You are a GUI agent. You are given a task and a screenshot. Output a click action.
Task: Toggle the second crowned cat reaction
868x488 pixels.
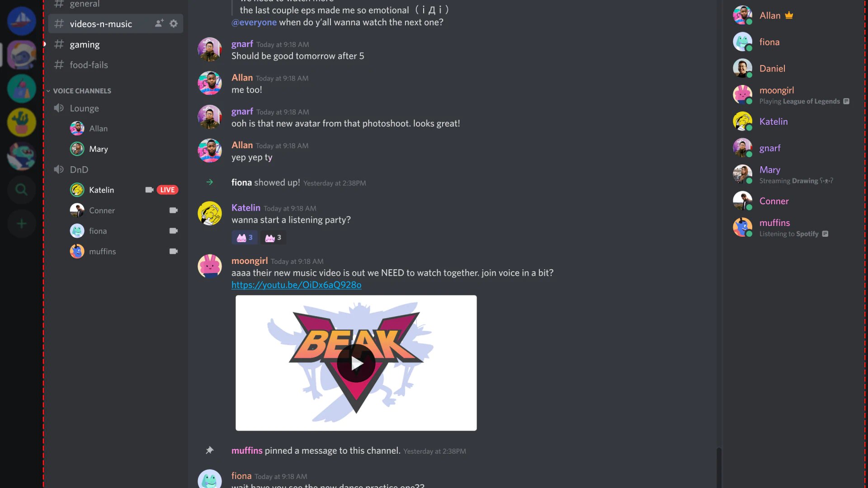[x=273, y=238]
